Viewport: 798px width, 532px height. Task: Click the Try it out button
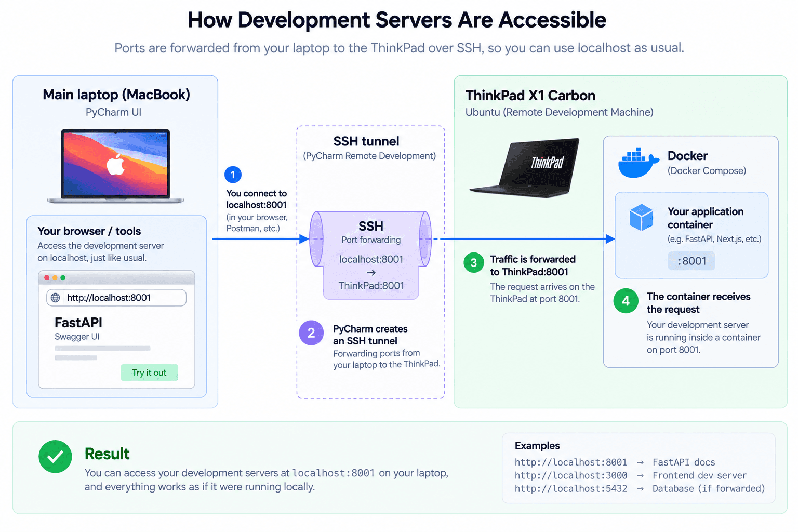(x=149, y=373)
